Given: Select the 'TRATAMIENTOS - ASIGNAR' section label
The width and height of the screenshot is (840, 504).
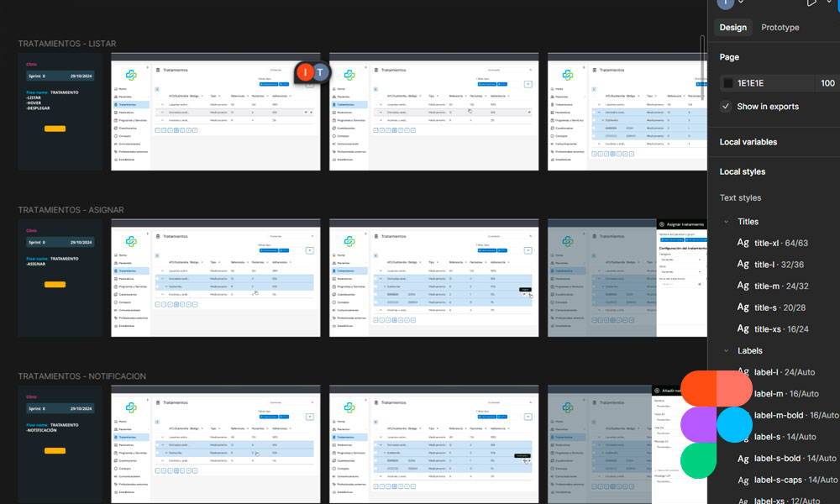Looking at the screenshot, I should click(x=71, y=210).
